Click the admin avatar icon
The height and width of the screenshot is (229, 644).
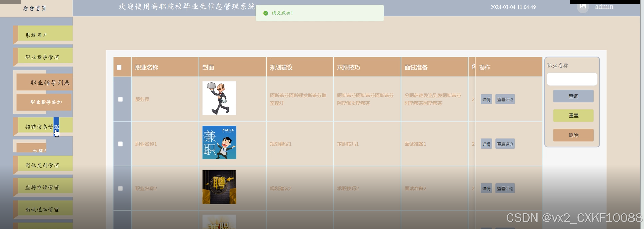(583, 7)
